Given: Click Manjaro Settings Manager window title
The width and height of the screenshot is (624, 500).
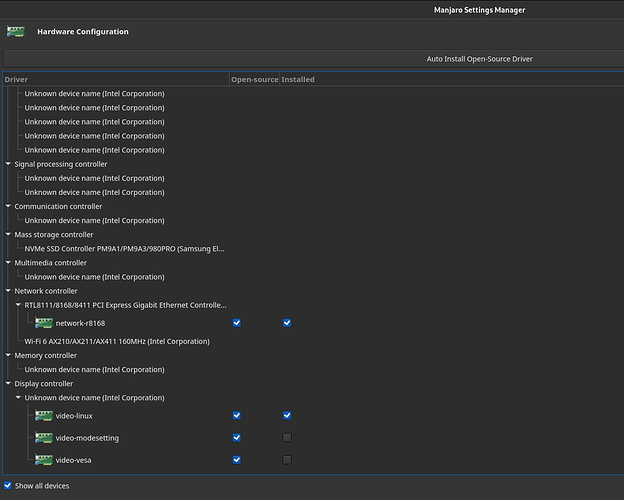Looking at the screenshot, I should point(480,10).
